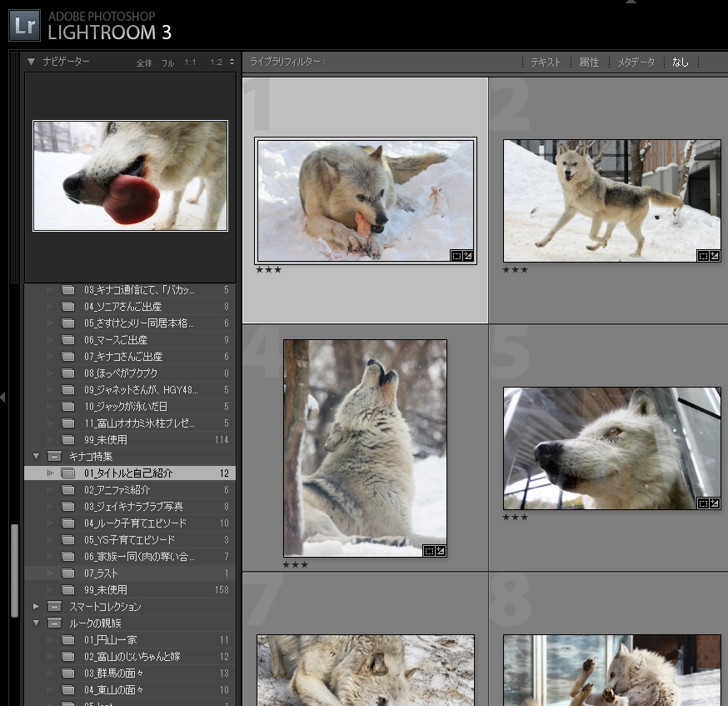Select collection 05_YS子育てエピソード
Viewport: 728px width, 706px height.
(x=130, y=540)
